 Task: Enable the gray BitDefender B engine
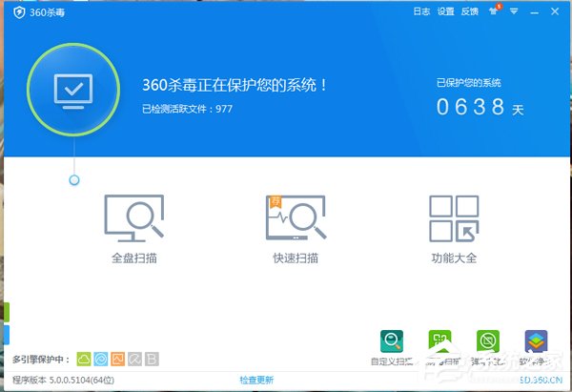152,360
